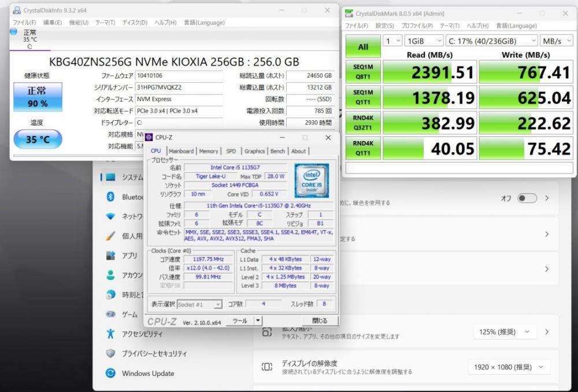Viewport: 578px width, 392px height.
Task: Click the CrystalDiskInfo title bar app icon
Action: click(x=17, y=10)
